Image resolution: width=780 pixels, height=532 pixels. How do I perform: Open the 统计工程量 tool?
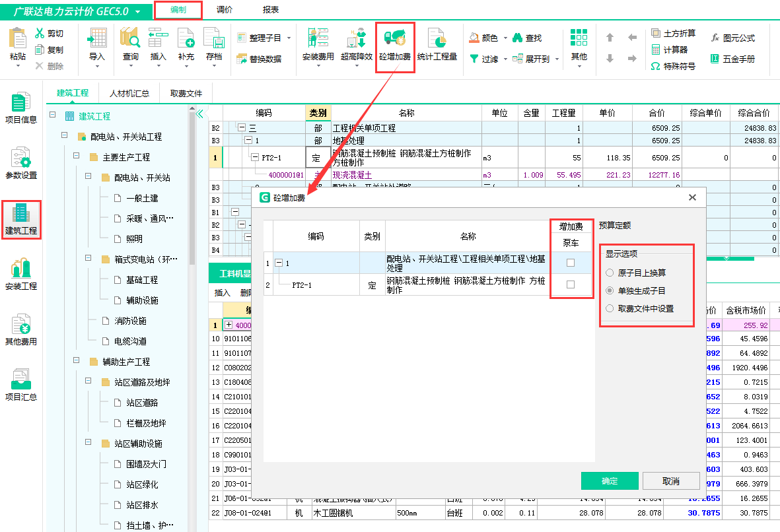tap(437, 45)
